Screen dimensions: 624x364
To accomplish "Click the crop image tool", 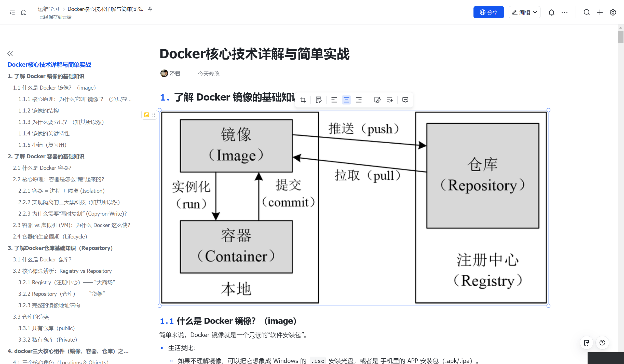I will (303, 100).
